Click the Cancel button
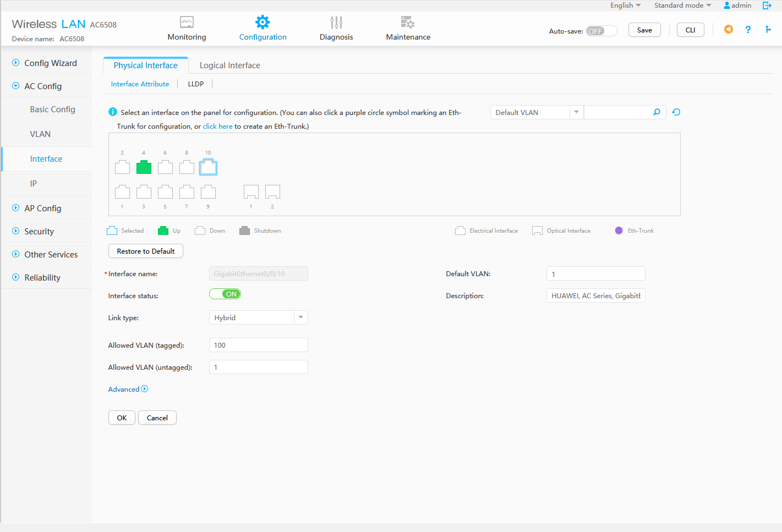 [157, 418]
